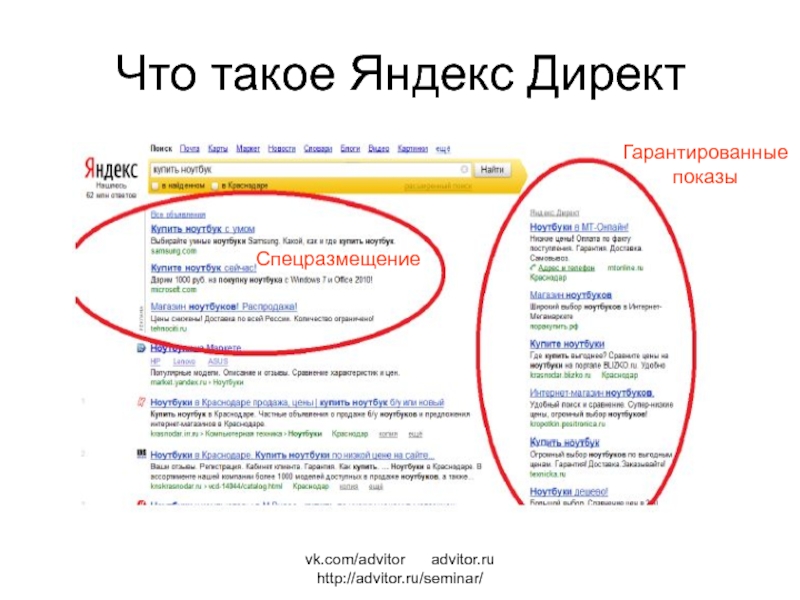Image resolution: width=800 pixels, height=600 pixels.
Task: Open 'Ноутбуки в Краснодаре. Купить ноутбуки по низкой цене' result
Action: (x=292, y=455)
